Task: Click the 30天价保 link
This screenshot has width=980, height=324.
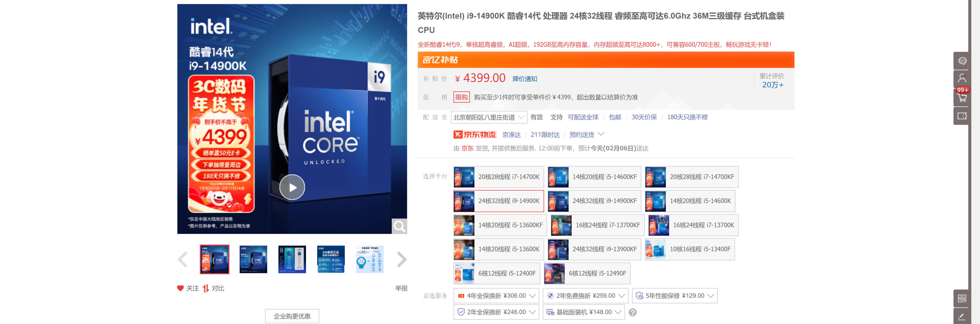Action: [644, 117]
